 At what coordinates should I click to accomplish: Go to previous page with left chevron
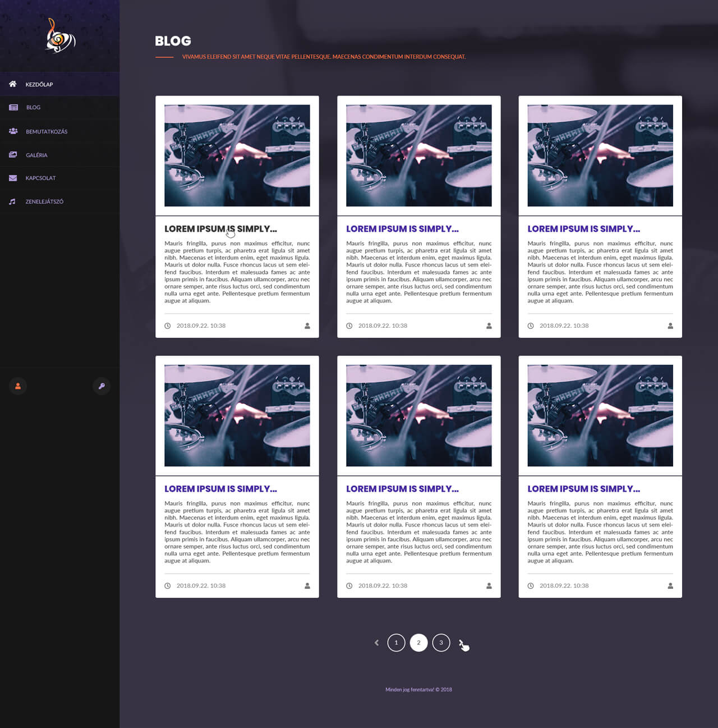point(376,643)
